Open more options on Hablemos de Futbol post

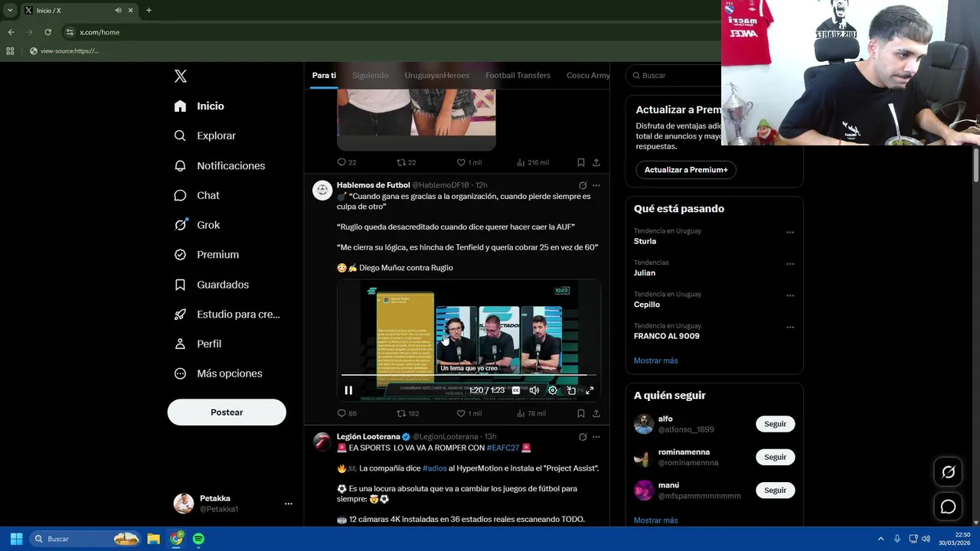tap(596, 185)
